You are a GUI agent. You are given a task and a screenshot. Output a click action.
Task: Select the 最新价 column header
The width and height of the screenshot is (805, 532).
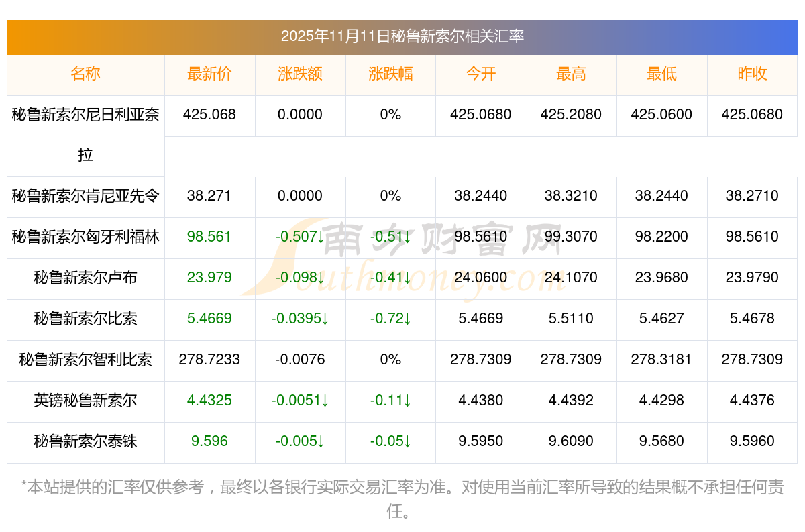pyautogui.click(x=209, y=74)
